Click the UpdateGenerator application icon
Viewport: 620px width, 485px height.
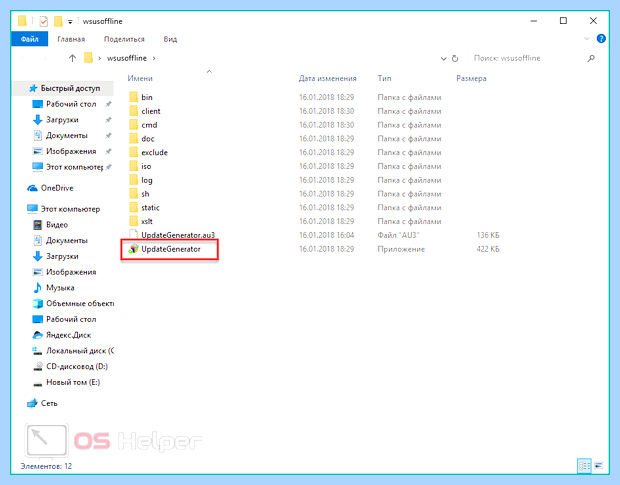[x=134, y=249]
